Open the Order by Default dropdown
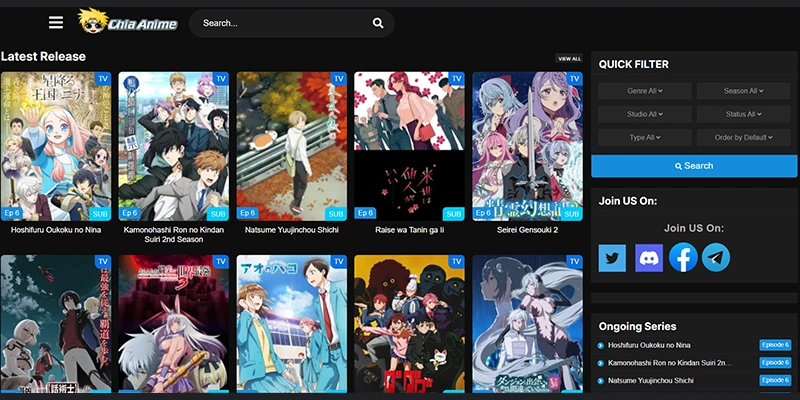Viewport: 800px width, 400px height. (x=743, y=137)
